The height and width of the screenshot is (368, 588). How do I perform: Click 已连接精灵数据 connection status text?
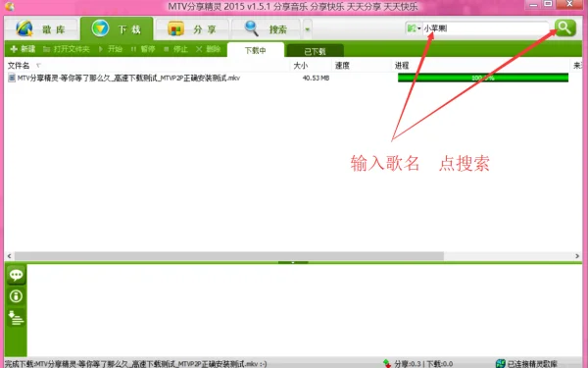(x=532, y=363)
